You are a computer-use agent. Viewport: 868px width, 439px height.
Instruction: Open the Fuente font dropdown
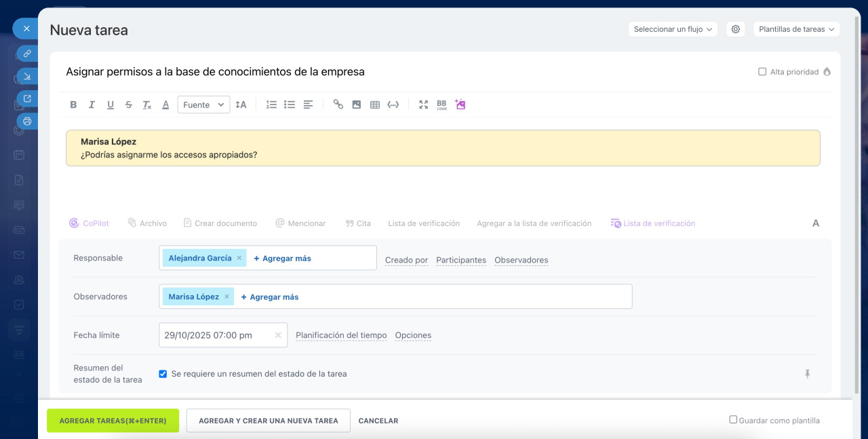click(203, 104)
